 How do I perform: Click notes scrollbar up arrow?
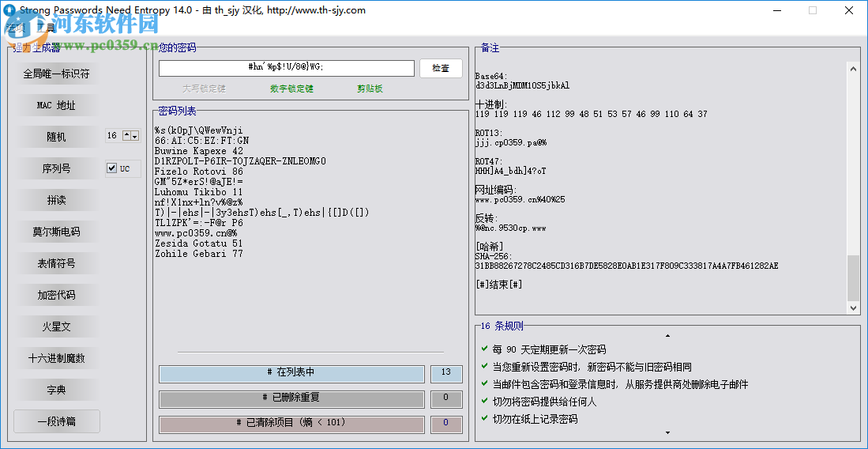click(x=852, y=68)
